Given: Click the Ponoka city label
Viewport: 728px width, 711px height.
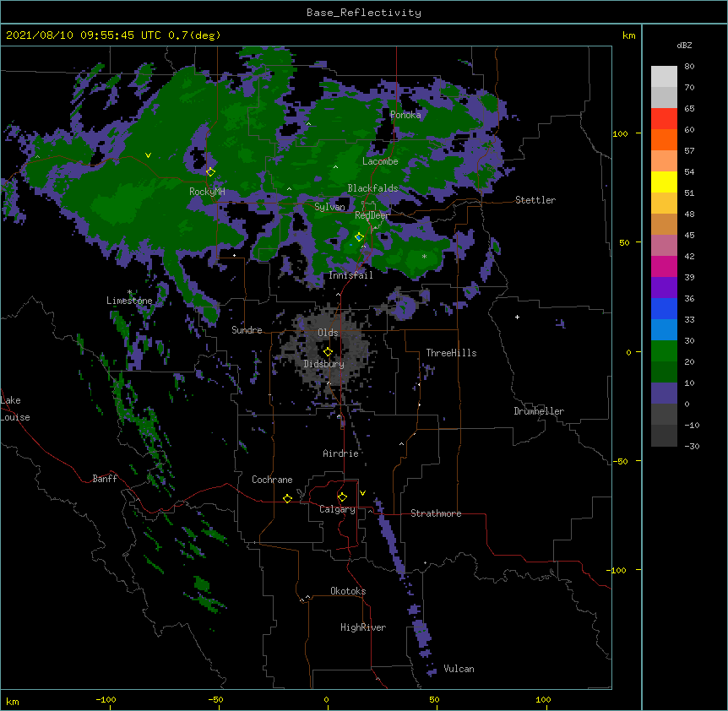Looking at the screenshot, I should [x=405, y=115].
